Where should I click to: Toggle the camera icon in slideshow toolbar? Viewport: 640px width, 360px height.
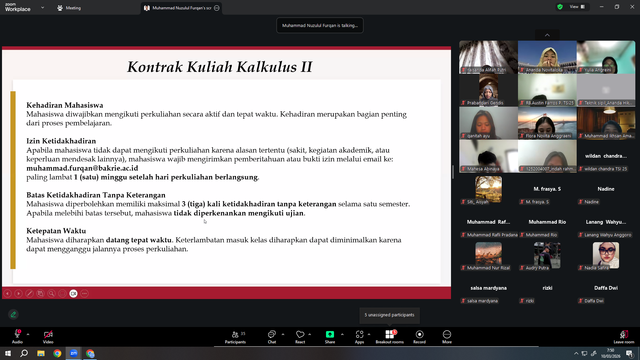pyautogui.click(x=73, y=293)
